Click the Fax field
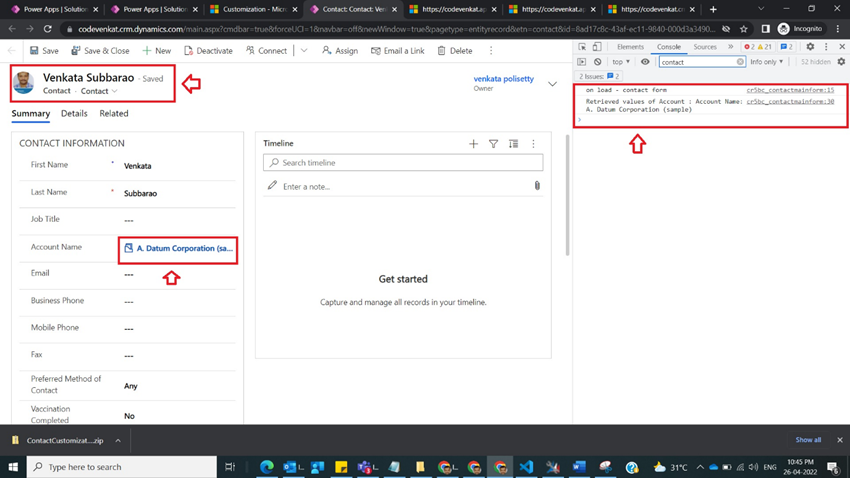850x478 pixels. pos(178,356)
